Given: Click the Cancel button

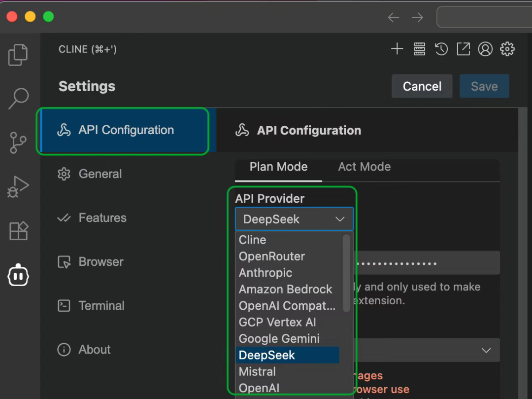Looking at the screenshot, I should tap(422, 86).
